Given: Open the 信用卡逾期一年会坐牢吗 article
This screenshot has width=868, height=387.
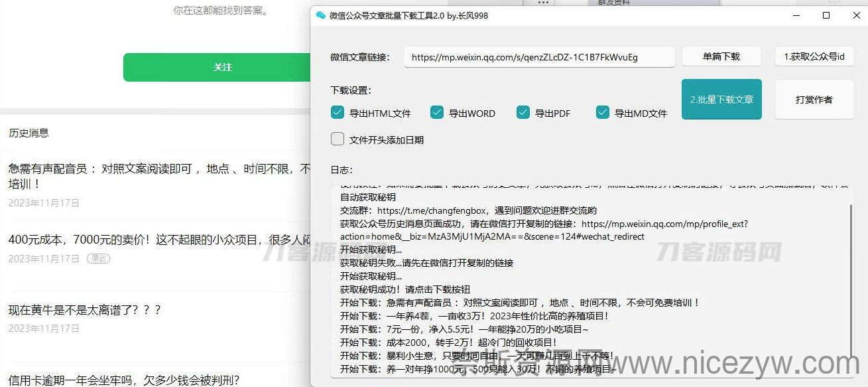Looking at the screenshot, I should (124, 380).
